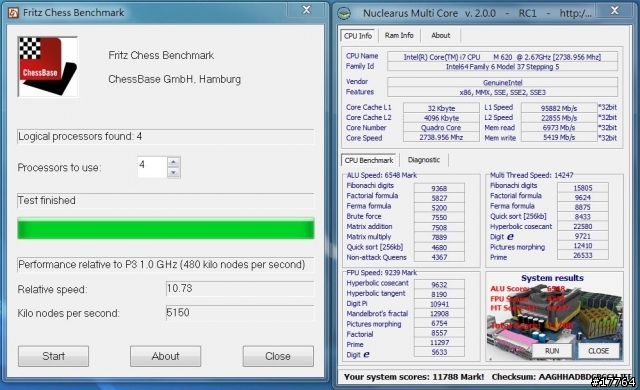Click the FPU Prime score 11297
The width and height of the screenshot is (640, 390).
click(439, 343)
